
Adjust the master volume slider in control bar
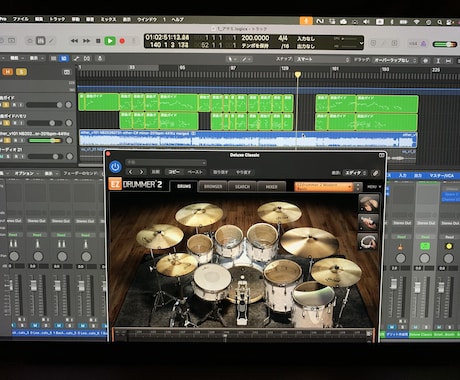point(444,44)
